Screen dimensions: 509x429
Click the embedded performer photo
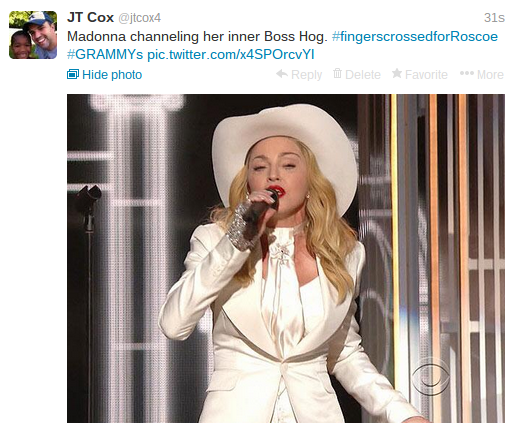click(x=286, y=258)
